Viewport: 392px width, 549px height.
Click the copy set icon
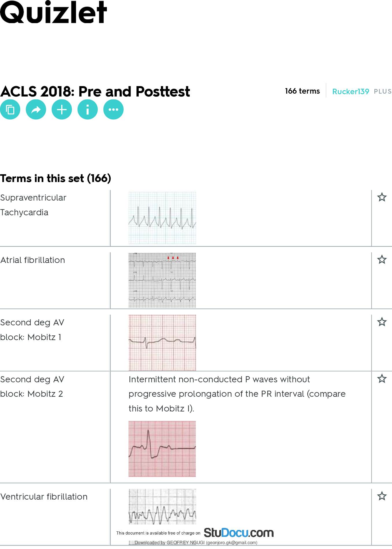[x=10, y=110]
